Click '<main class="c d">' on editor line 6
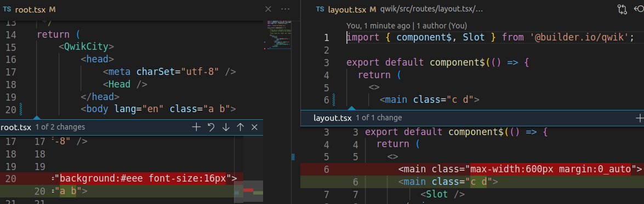This screenshot has width=644, height=204. [x=429, y=100]
